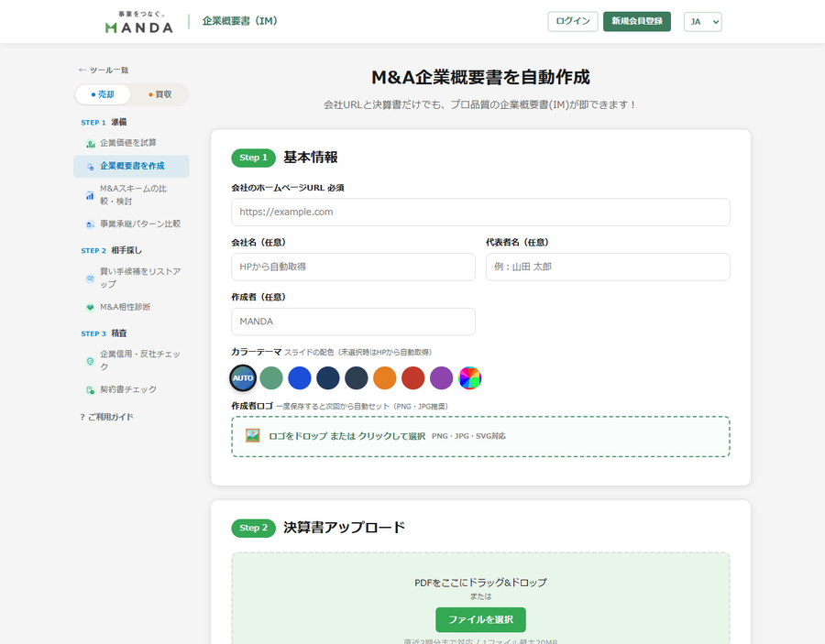
Task: Click the logo drop zone to select file
Action: [x=480, y=436]
